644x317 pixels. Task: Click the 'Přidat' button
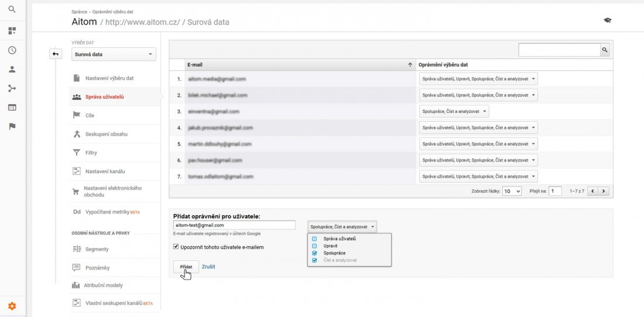coord(186,267)
